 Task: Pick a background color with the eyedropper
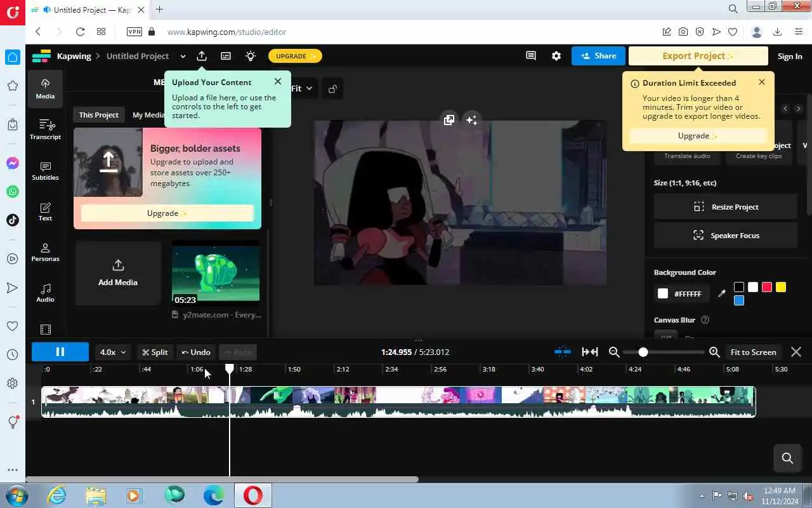click(x=721, y=293)
